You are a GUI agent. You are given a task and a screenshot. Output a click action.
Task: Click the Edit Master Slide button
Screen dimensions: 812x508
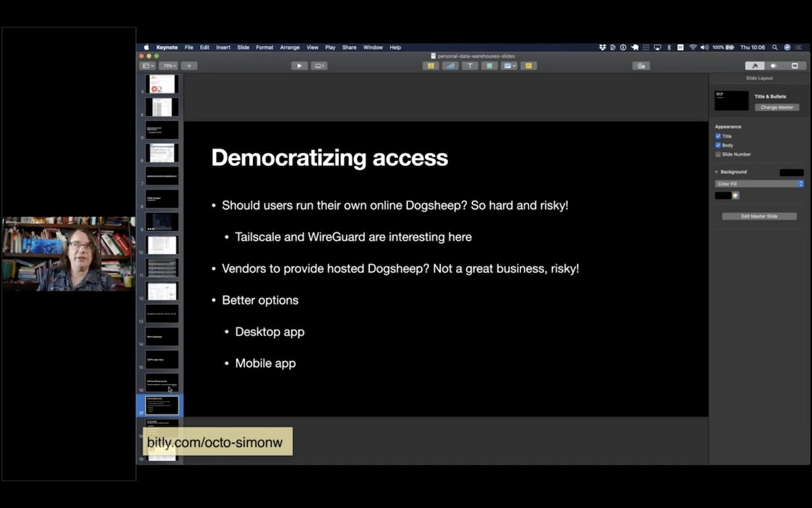(x=759, y=216)
